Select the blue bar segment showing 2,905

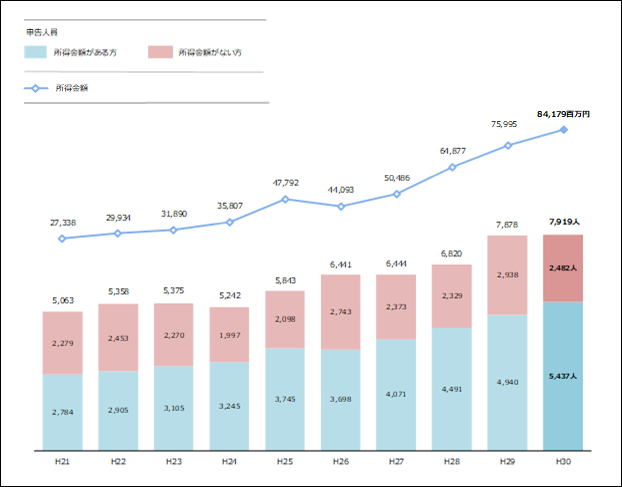pos(118,410)
